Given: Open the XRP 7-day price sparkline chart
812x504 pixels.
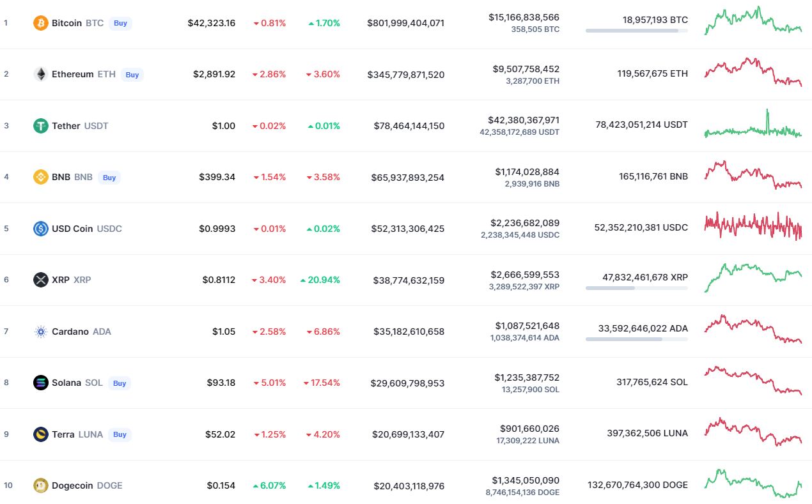Looking at the screenshot, I should click(753, 277).
